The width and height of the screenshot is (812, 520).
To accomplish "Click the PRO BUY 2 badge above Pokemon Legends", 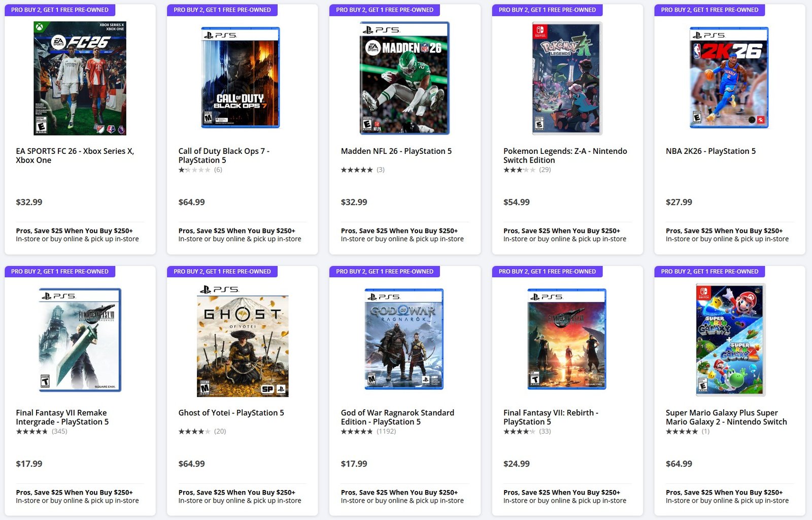I will point(547,10).
